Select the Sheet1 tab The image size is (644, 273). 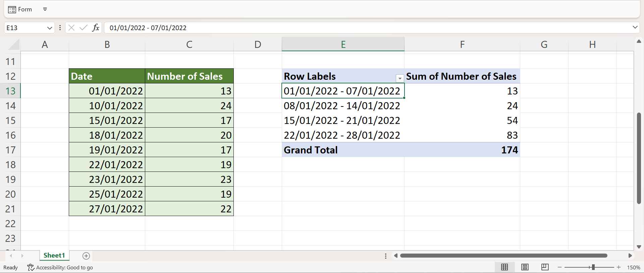[x=54, y=255]
